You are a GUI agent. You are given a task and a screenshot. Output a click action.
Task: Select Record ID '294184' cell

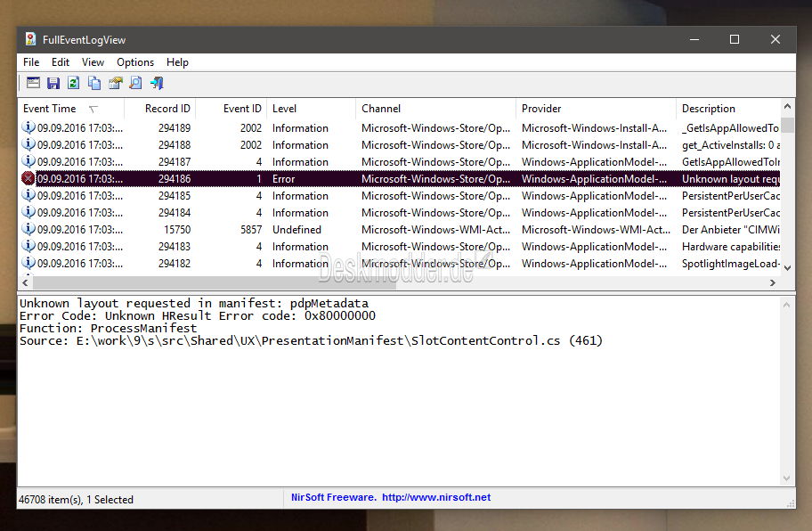pyautogui.click(x=175, y=213)
